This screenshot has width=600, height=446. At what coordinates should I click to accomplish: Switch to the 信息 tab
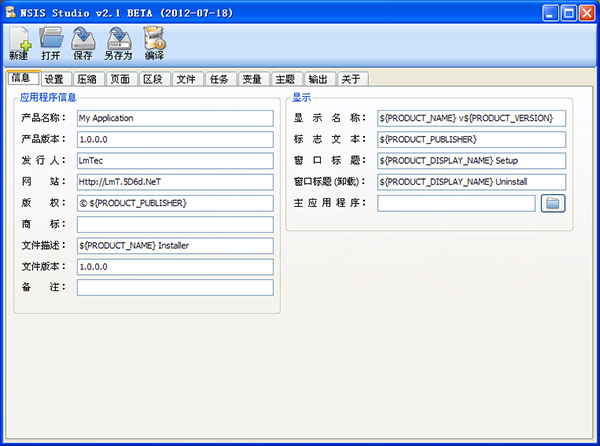[23, 78]
